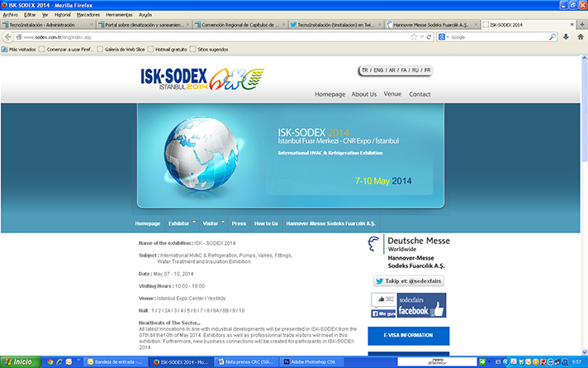Switch to TecnoInstalación Twitter tab
Image resolution: width=588 pixels, height=368 pixels.
(336, 25)
